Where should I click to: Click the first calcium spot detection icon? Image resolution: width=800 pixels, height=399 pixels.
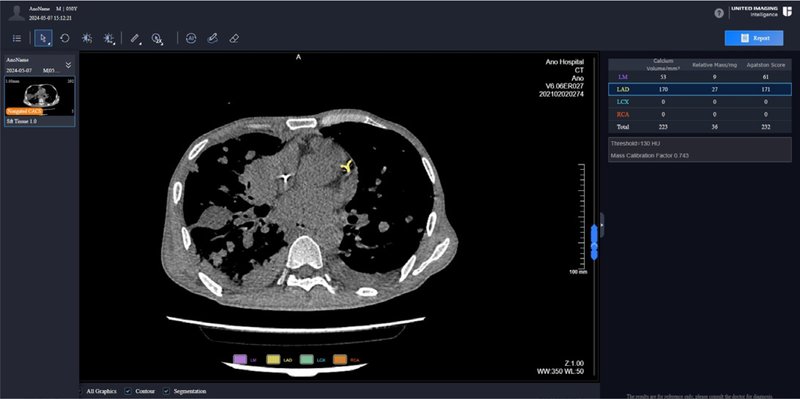[87, 38]
